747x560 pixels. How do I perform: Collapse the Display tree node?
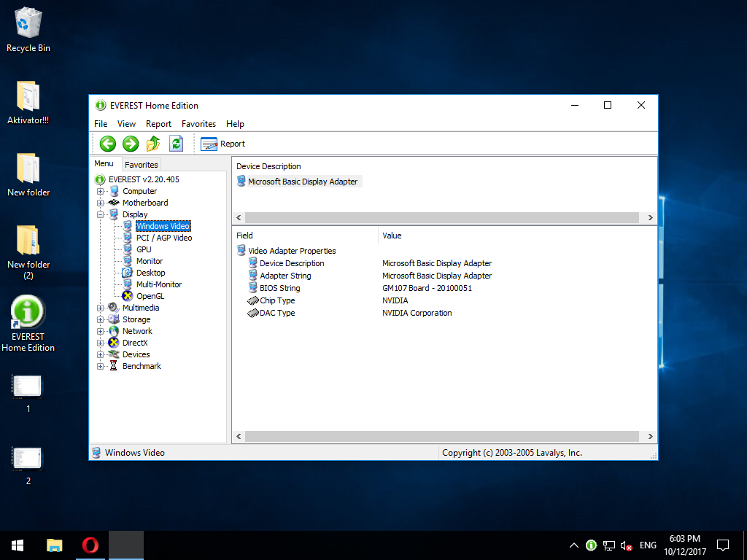click(100, 215)
